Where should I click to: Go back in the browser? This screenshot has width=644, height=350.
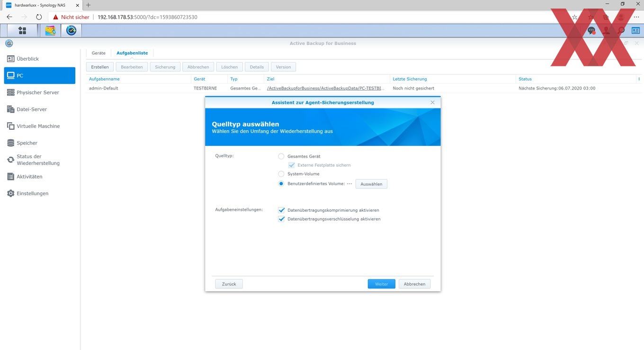click(9, 17)
